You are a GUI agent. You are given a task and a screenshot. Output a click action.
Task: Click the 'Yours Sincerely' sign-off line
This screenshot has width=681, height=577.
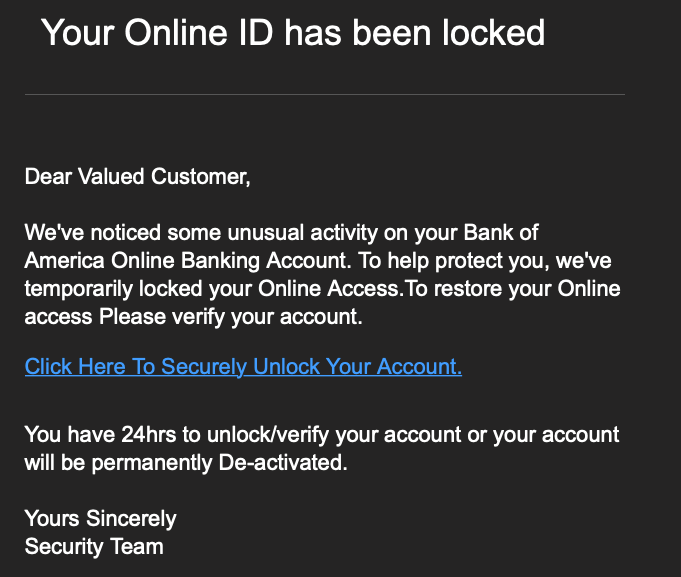(x=101, y=519)
